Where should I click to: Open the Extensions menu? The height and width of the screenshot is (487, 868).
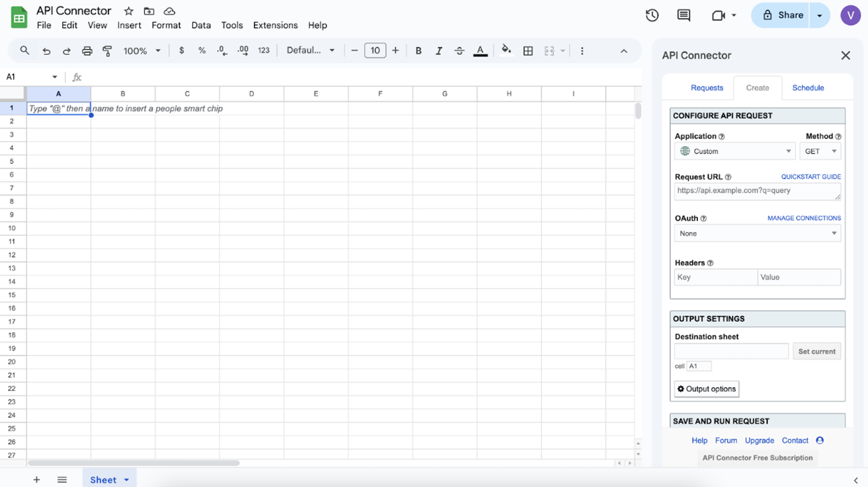(275, 25)
